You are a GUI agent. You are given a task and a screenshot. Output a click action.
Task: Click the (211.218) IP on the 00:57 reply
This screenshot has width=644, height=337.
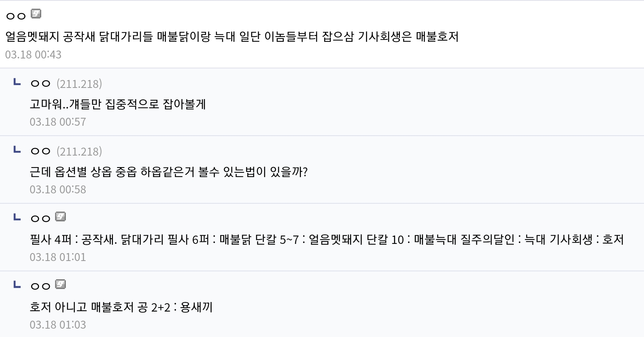tap(79, 84)
